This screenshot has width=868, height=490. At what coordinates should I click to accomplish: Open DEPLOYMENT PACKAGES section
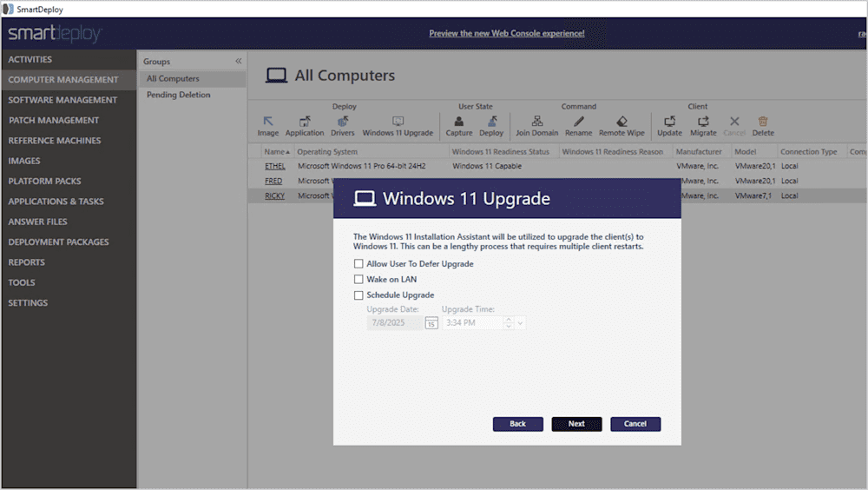point(69,242)
